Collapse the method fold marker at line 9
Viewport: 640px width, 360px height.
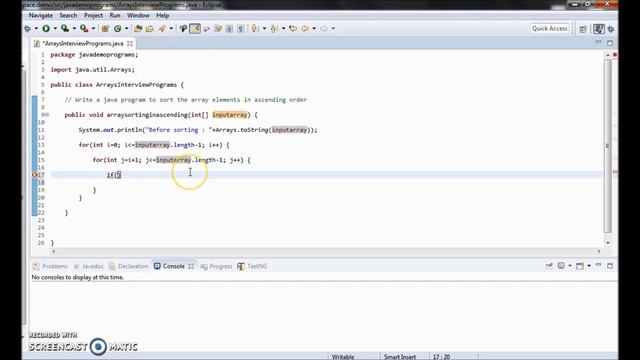pos(47,115)
